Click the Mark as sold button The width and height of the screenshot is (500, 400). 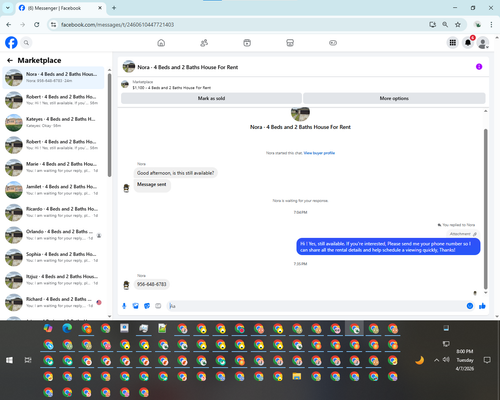point(211,98)
